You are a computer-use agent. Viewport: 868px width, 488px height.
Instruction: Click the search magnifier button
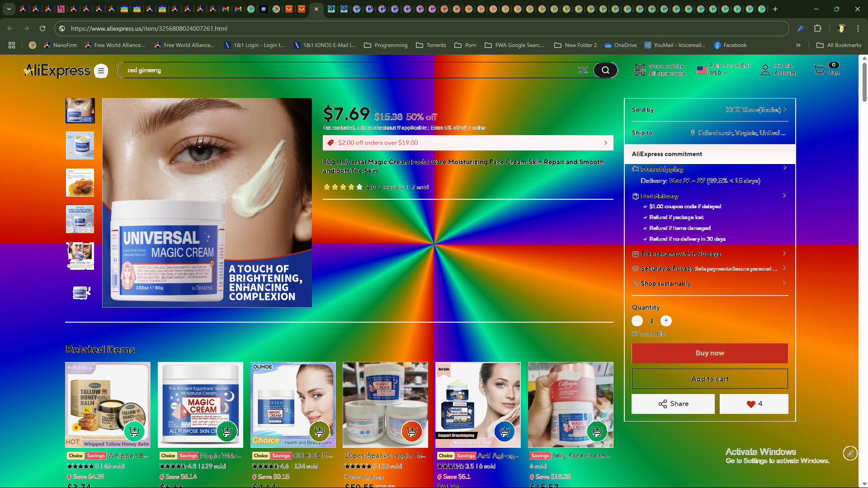605,70
